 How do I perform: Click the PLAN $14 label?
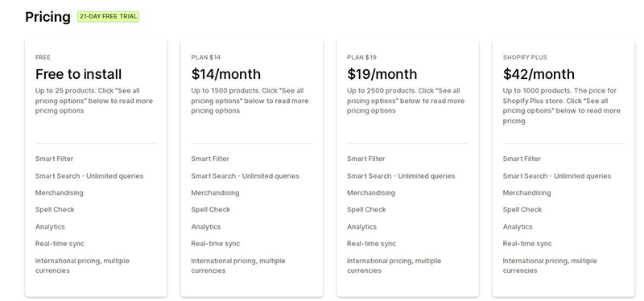206,57
